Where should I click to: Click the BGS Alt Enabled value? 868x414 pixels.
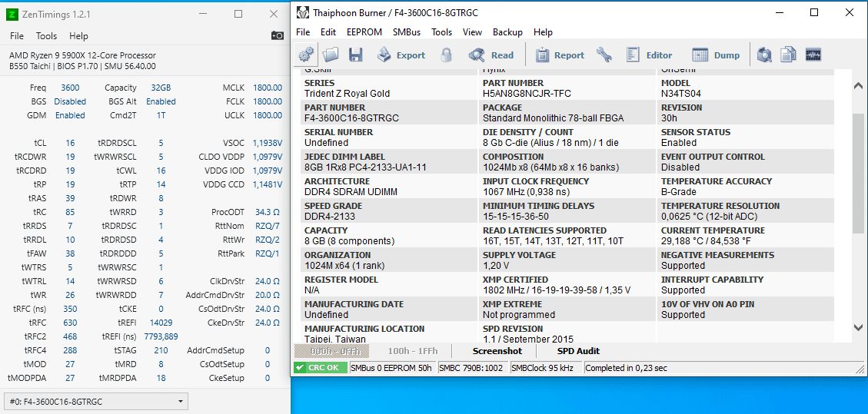point(161,101)
